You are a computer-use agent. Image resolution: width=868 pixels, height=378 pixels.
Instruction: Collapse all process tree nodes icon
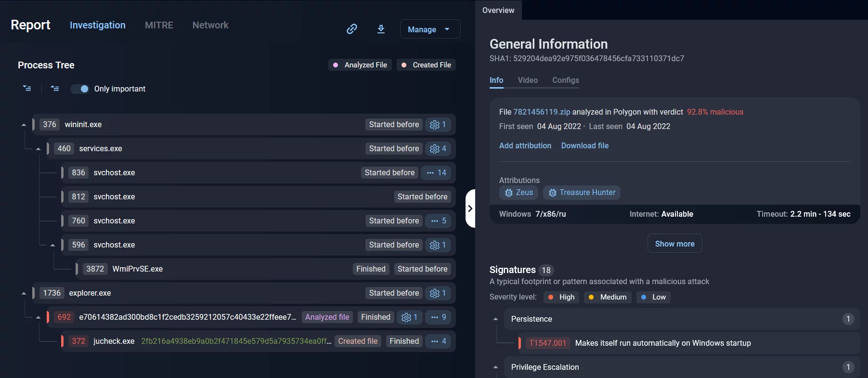[55, 89]
